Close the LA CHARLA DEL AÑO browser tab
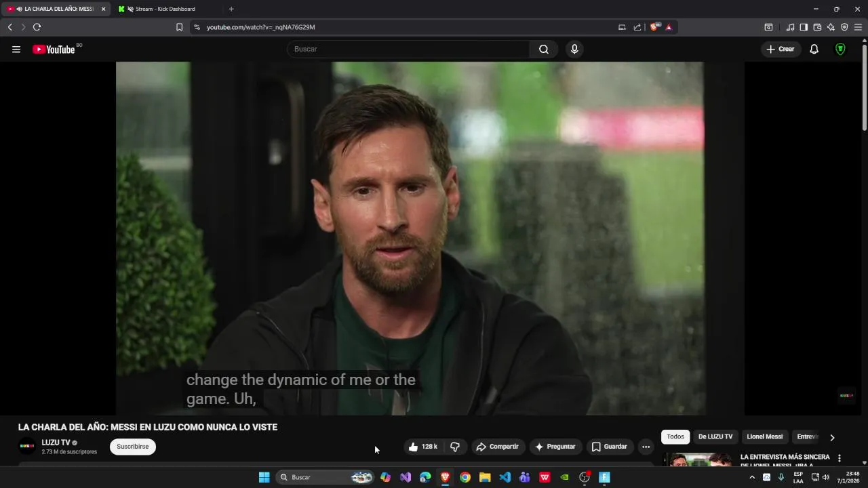Screen dimensions: 868x488 click(103, 9)
